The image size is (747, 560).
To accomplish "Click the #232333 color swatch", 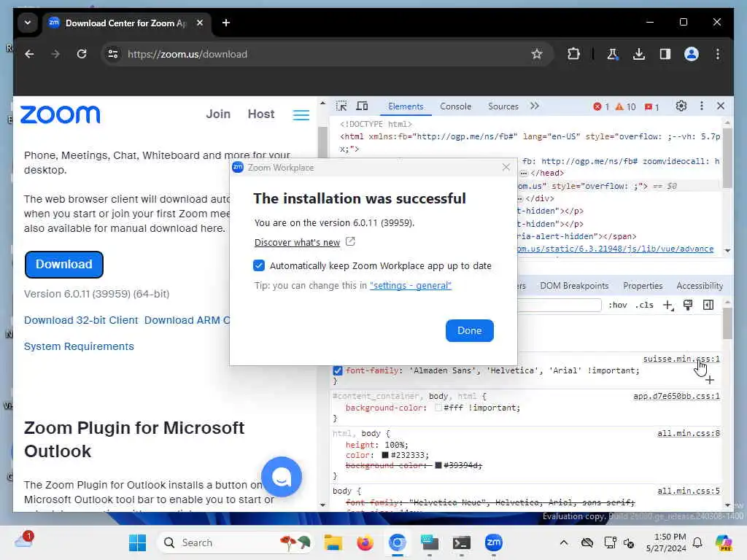I will (385, 455).
